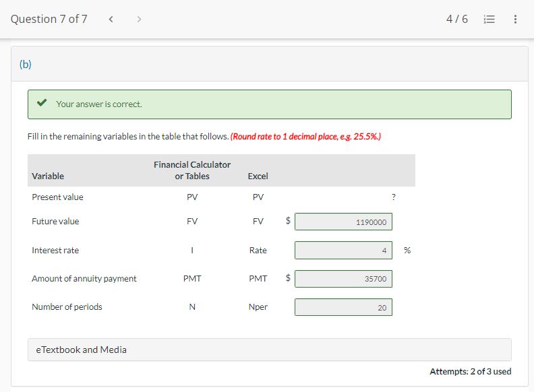The image size is (534, 392).
Task: Open the three-dot more options menu
Action: (x=515, y=19)
